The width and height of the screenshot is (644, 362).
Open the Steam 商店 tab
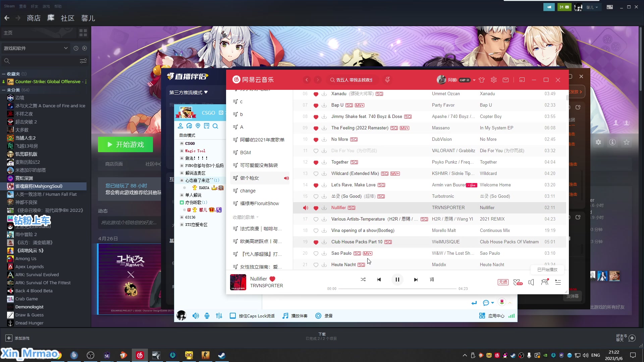pos(34,18)
